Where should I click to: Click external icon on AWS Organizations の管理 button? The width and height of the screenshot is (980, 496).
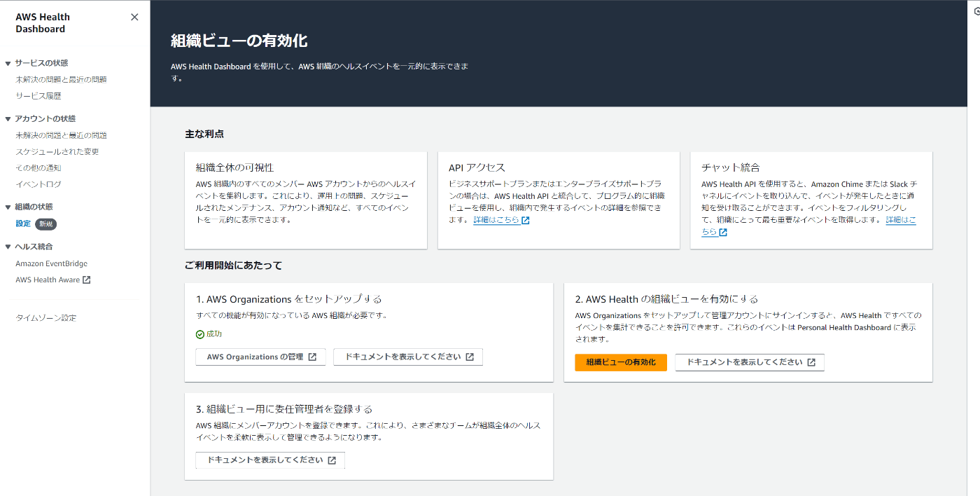(312, 357)
